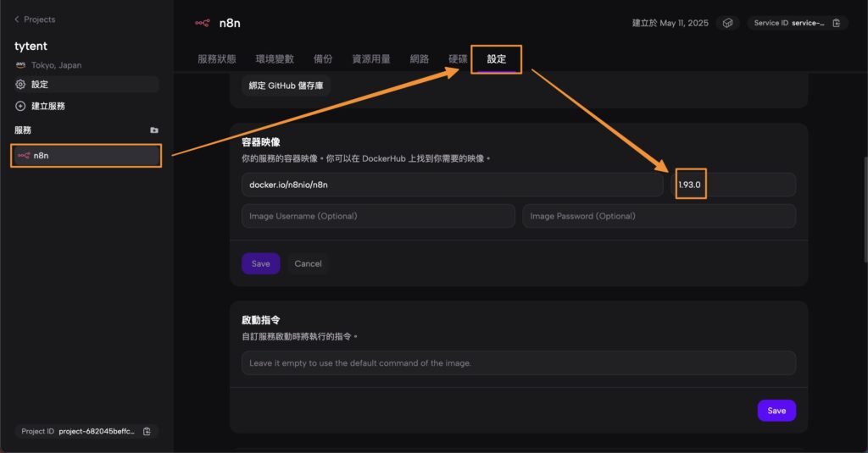Click the tytent project name
The height and width of the screenshot is (453, 868).
tap(31, 46)
